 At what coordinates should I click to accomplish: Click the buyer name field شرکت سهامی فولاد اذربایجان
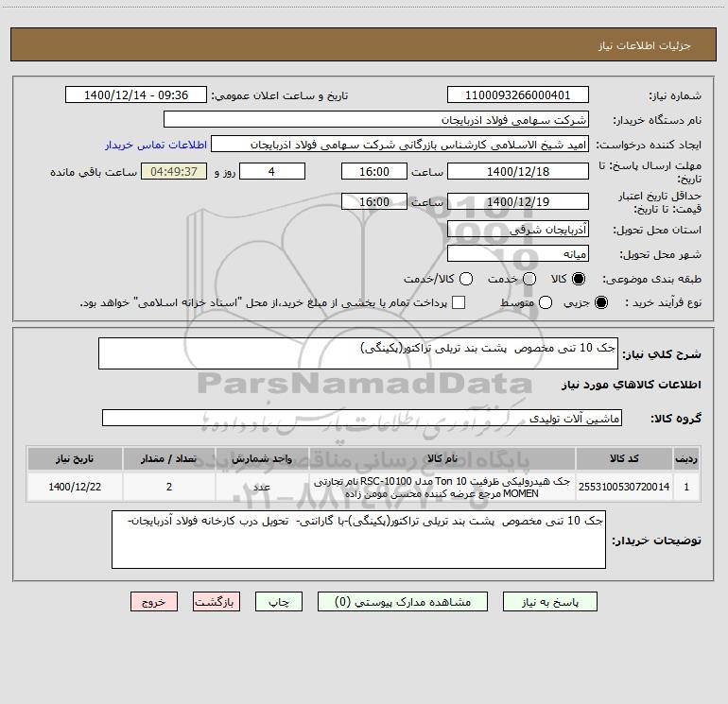coord(376,119)
